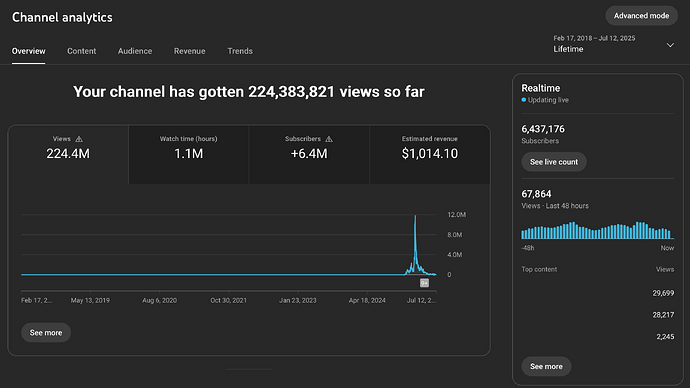Click See live count button
This screenshot has height=388, width=690.
point(554,162)
